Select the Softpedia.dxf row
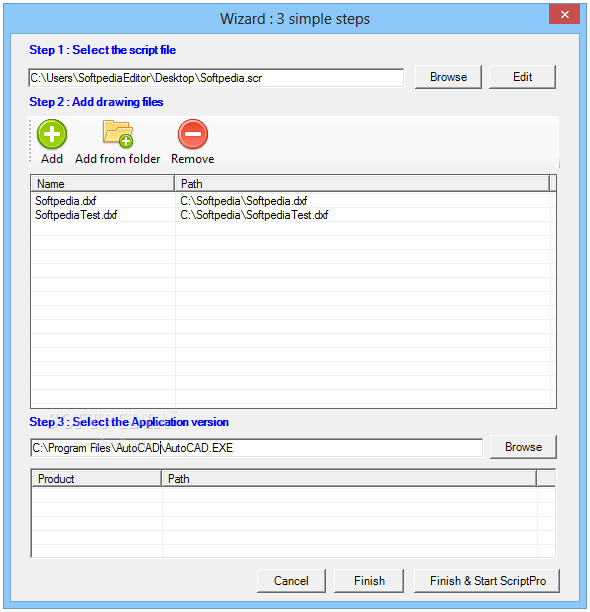590x612 pixels. pos(291,201)
